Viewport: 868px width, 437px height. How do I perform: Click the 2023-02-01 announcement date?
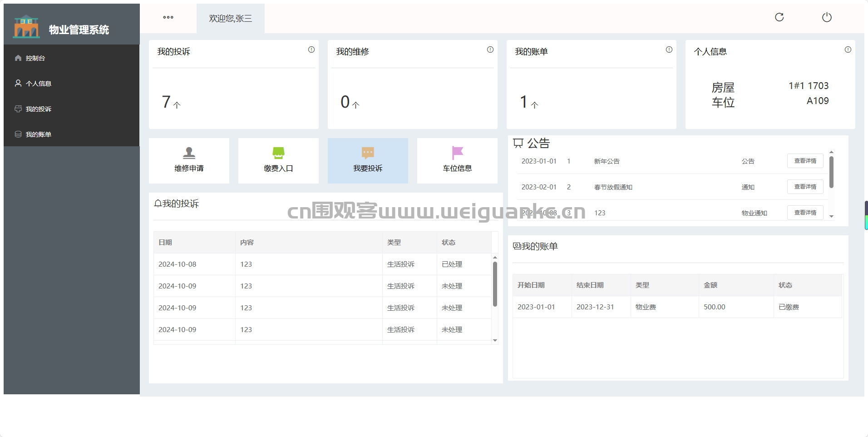click(539, 187)
